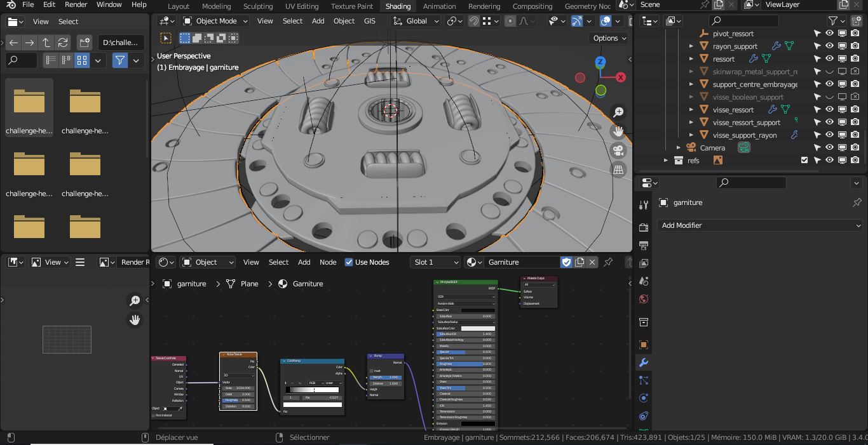This screenshot has width=868, height=445.
Task: Open the Physics properties tab icon
Action: 643,397
